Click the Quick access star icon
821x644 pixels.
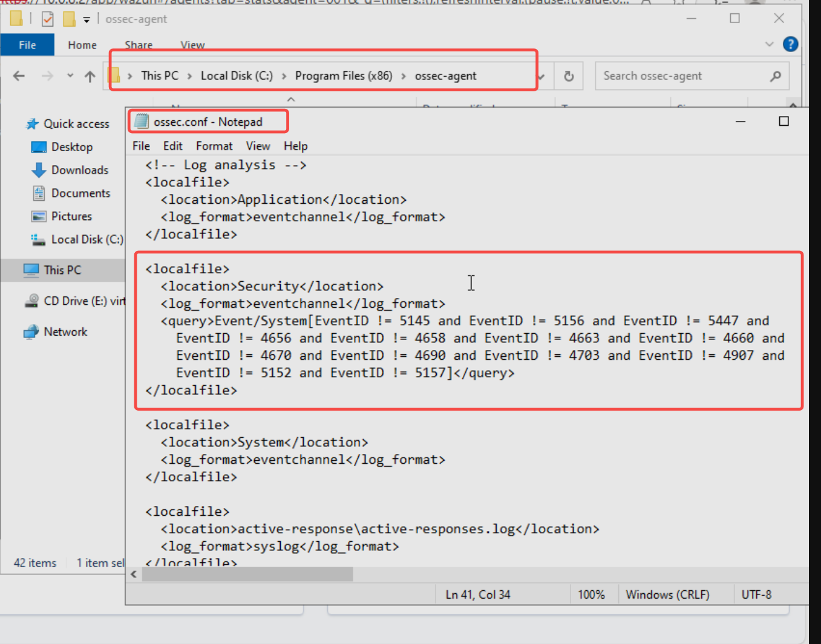(x=32, y=124)
